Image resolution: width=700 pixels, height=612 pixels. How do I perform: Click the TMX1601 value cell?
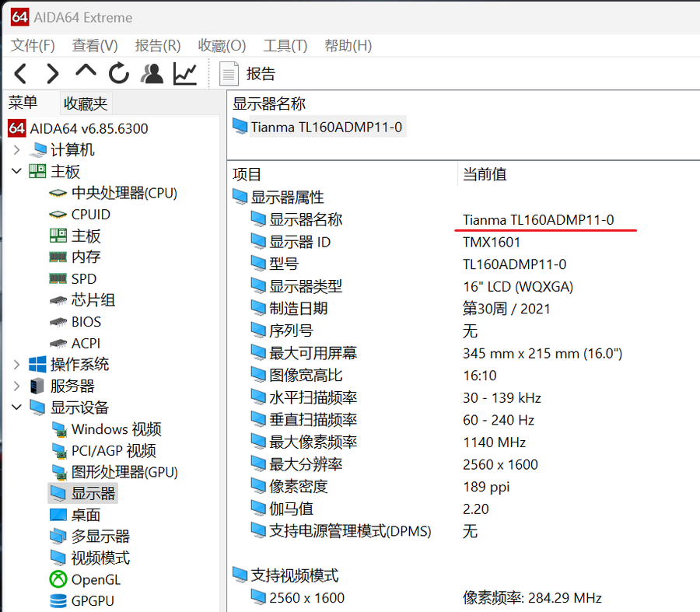click(x=492, y=242)
